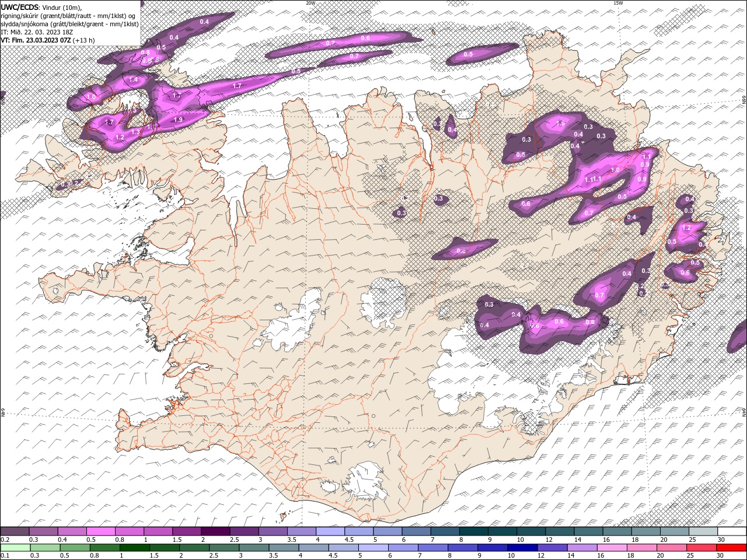747x560 pixels.
Task: Click the 1.9 snowfall value label
Action: coord(178,120)
